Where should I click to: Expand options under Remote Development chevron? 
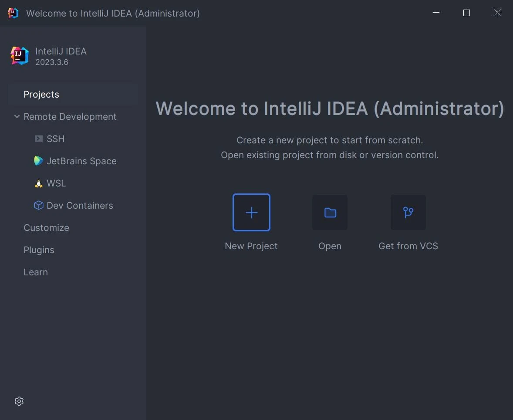(x=17, y=116)
